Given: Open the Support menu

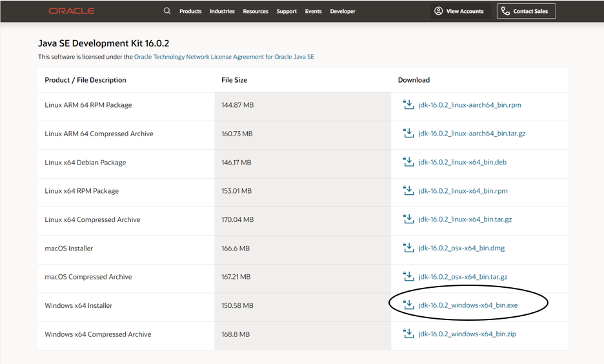Looking at the screenshot, I should pyautogui.click(x=287, y=11).
